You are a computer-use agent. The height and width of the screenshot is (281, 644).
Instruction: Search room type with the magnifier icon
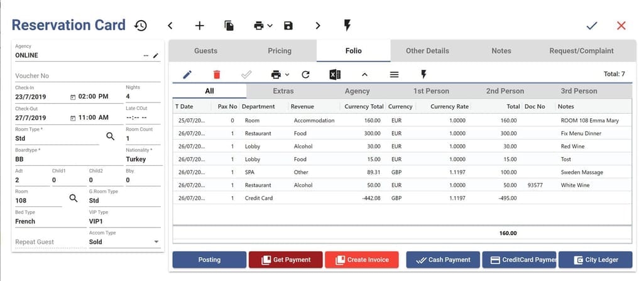(x=110, y=136)
